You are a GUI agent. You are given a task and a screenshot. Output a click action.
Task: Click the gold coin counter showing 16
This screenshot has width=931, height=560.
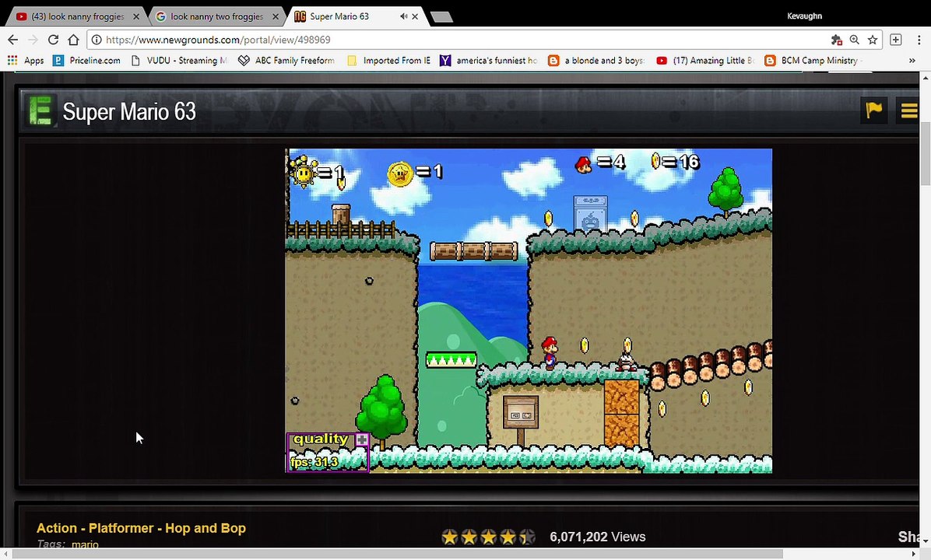tap(675, 161)
